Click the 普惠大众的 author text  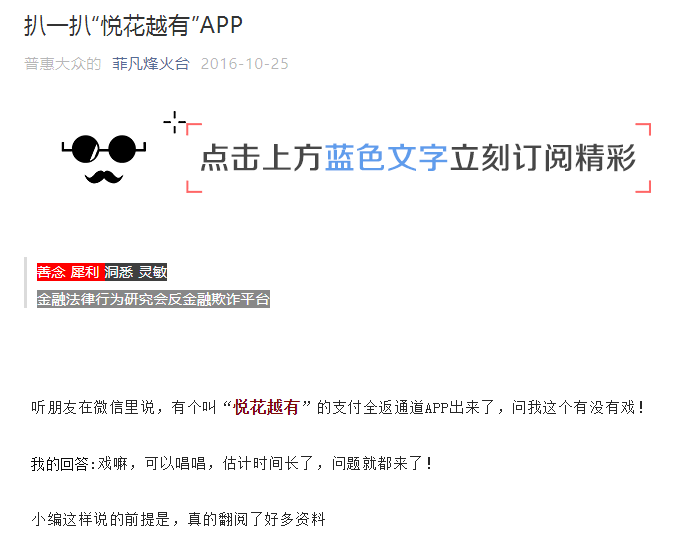tap(62, 64)
